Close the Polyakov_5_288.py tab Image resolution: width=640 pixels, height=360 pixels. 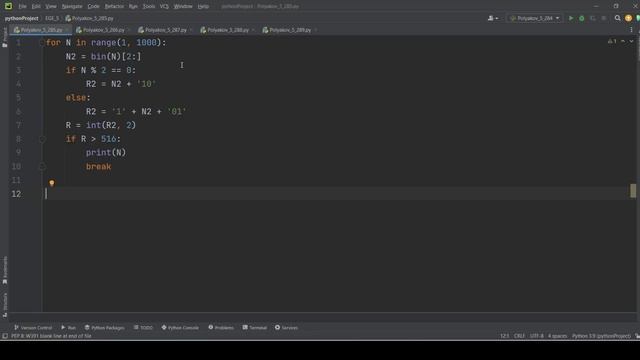(x=253, y=30)
